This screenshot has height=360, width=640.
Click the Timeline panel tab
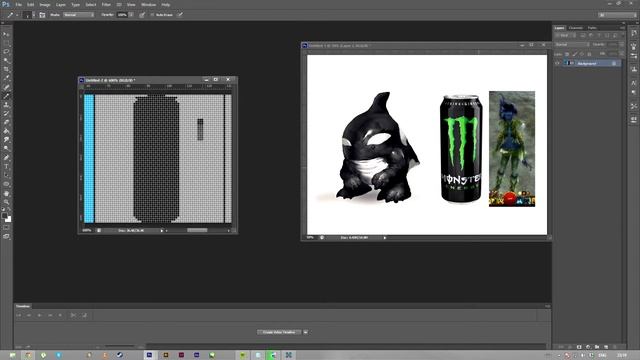[23, 306]
